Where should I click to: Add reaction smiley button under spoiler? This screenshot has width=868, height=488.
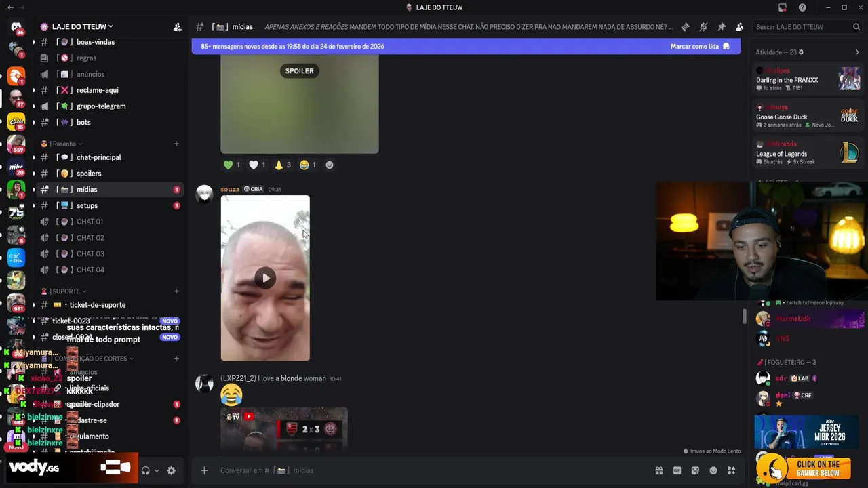(x=330, y=165)
